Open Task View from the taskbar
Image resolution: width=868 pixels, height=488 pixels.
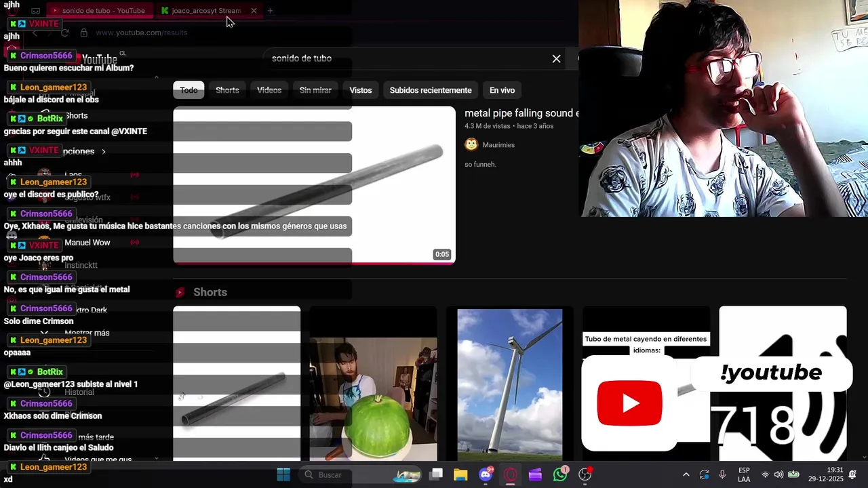tap(436, 474)
